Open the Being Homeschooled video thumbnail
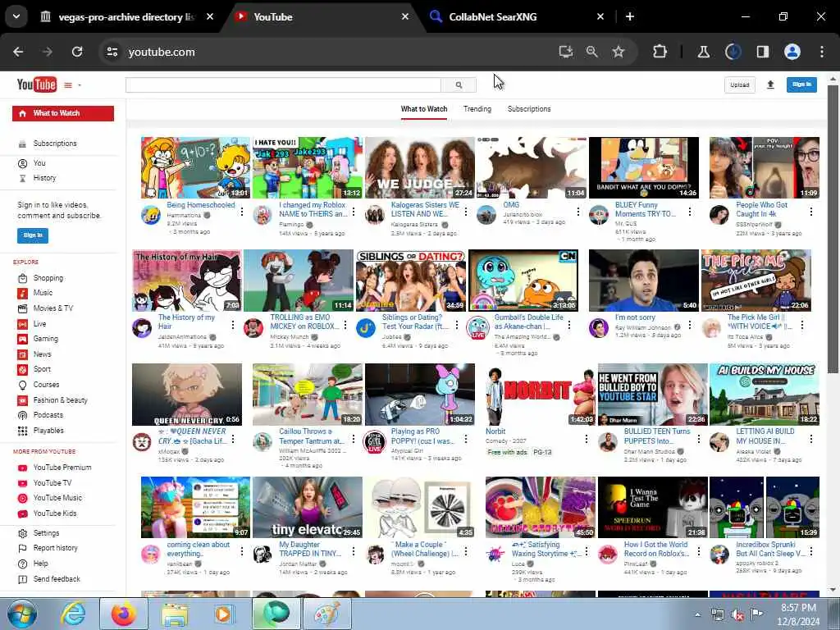Image resolution: width=840 pixels, height=630 pixels. 195,167
